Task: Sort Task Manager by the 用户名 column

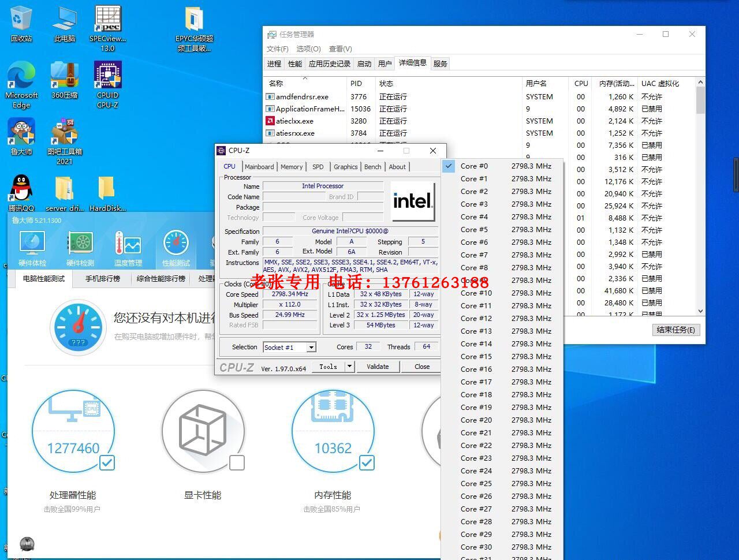Action: [545, 84]
